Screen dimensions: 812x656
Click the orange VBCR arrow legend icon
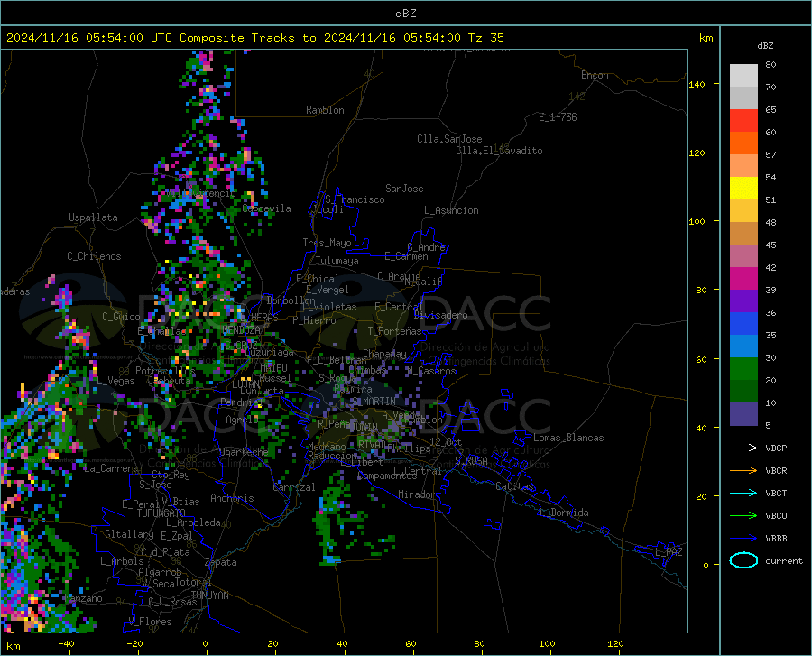point(743,470)
